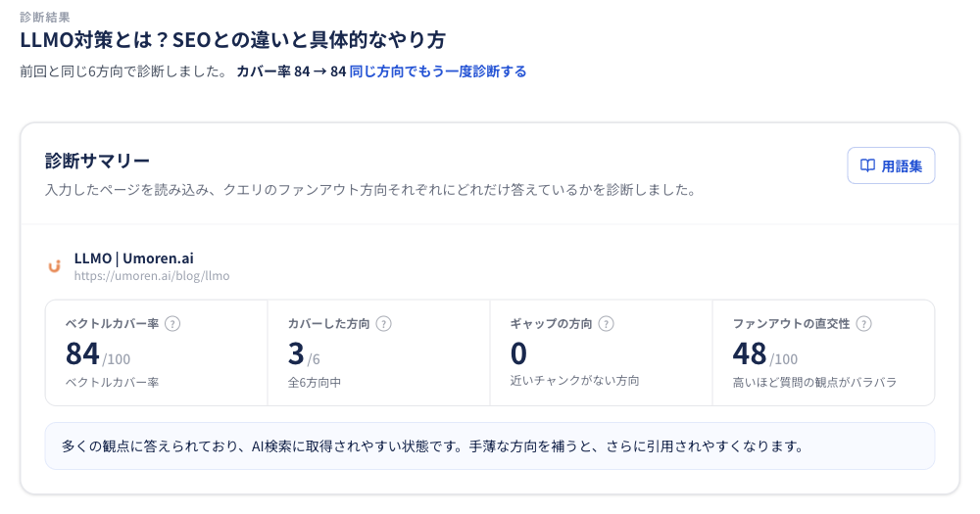980x514 pixels.
Task: Click the question mark next to ギャップの方向
Action: tap(607, 323)
